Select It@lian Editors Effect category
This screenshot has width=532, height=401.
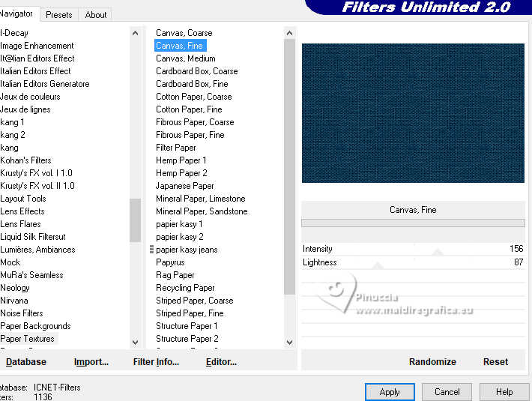pyautogui.click(x=37, y=58)
